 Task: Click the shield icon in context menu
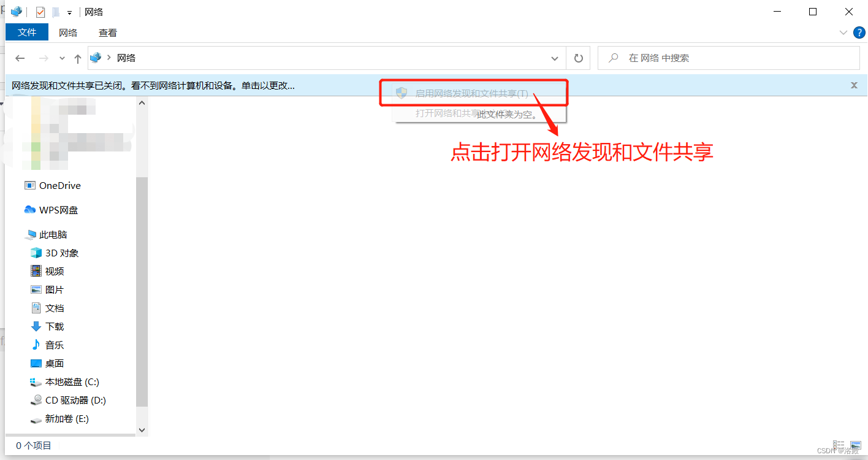click(x=402, y=93)
